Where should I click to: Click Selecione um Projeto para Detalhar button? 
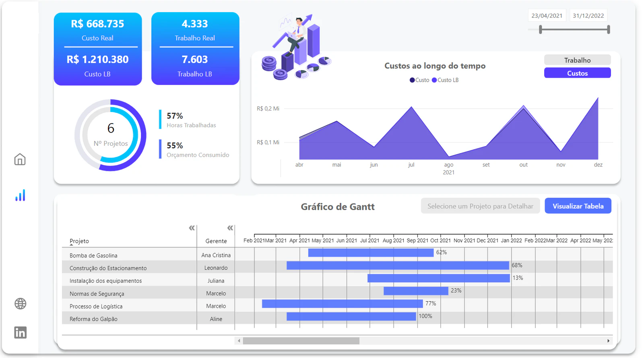[480, 206]
